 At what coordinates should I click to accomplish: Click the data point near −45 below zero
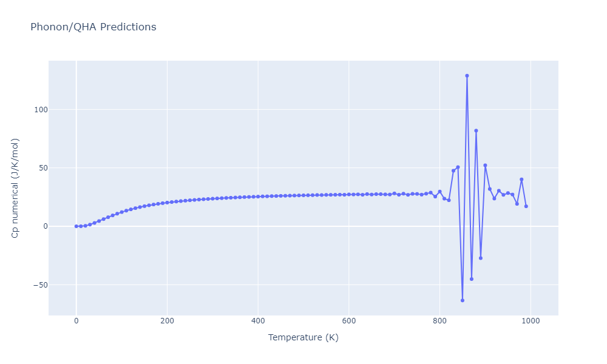click(x=472, y=279)
